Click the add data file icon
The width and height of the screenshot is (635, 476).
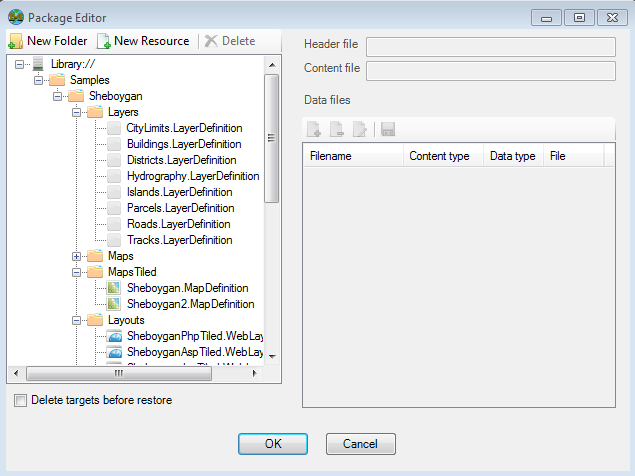(x=314, y=129)
